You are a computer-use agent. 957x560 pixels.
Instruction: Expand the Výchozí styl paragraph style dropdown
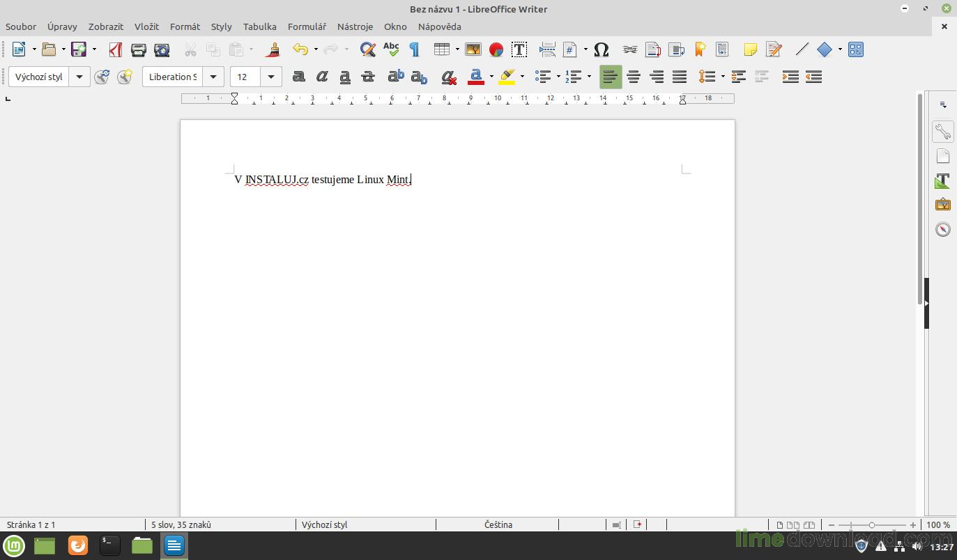click(79, 77)
